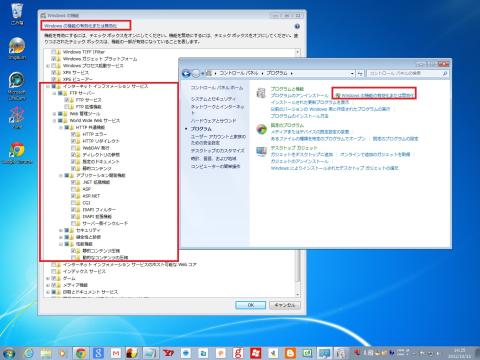Image resolution: width=480 pixels, height=360 pixels.
Task: Select the Google Chrome desktop shortcut
Action: pos(17,153)
